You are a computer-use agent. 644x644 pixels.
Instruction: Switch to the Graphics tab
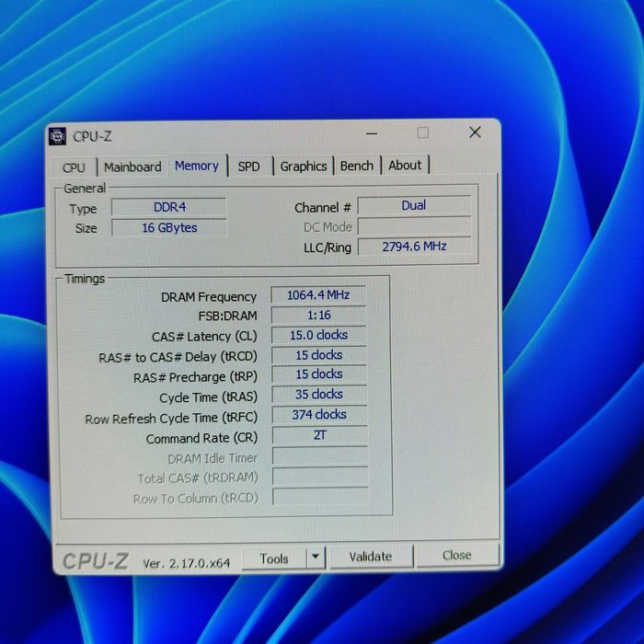(304, 167)
